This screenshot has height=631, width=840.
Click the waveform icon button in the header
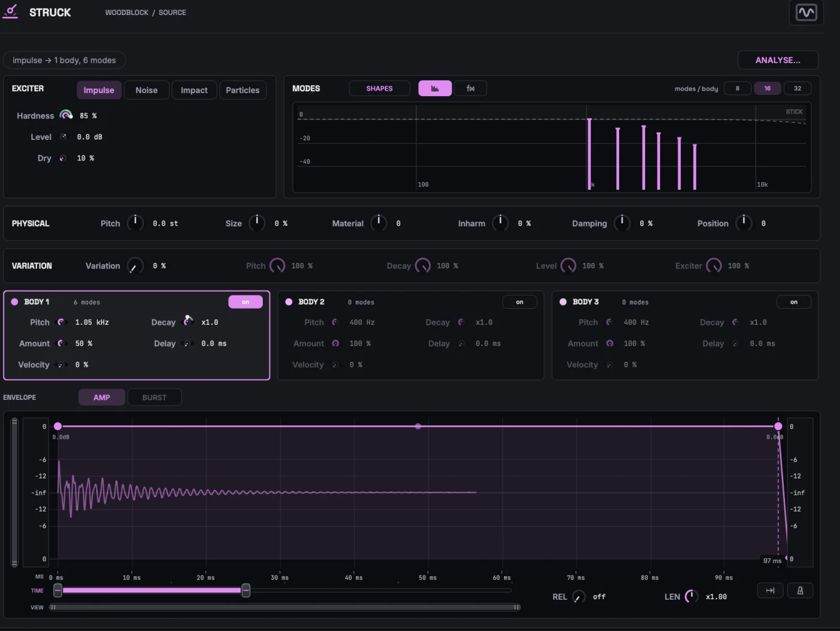[x=806, y=12]
